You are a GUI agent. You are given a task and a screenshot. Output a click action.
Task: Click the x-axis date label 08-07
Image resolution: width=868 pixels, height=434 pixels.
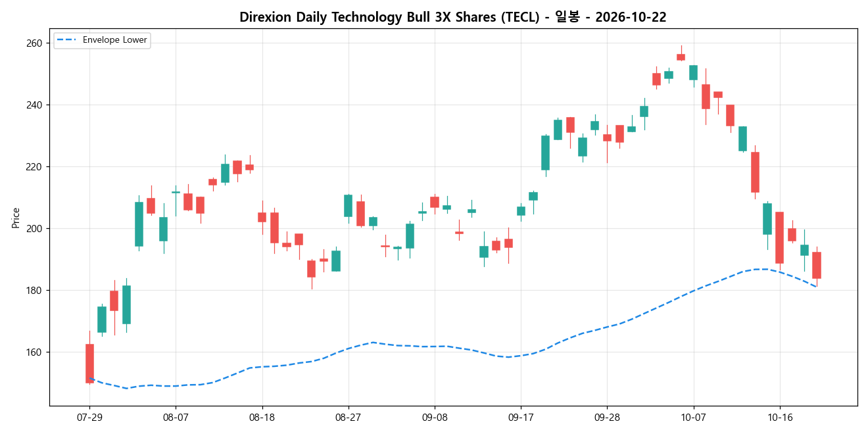176,418
